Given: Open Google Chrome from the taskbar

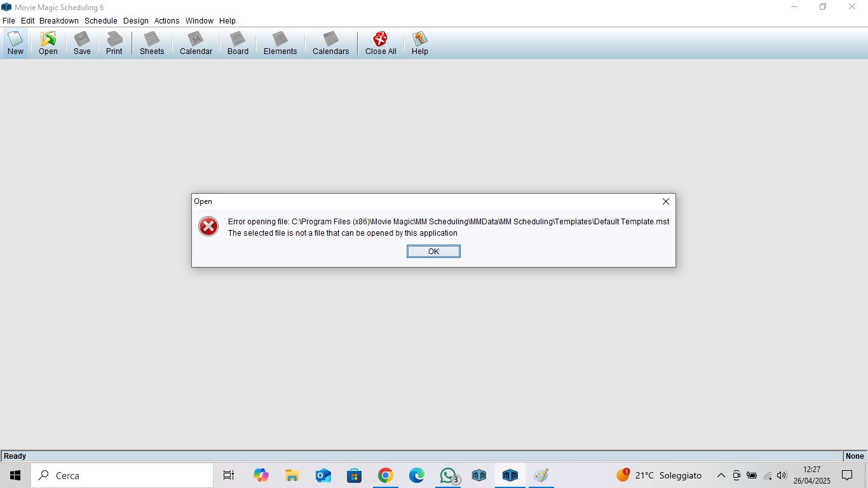Looking at the screenshot, I should click(x=385, y=475).
